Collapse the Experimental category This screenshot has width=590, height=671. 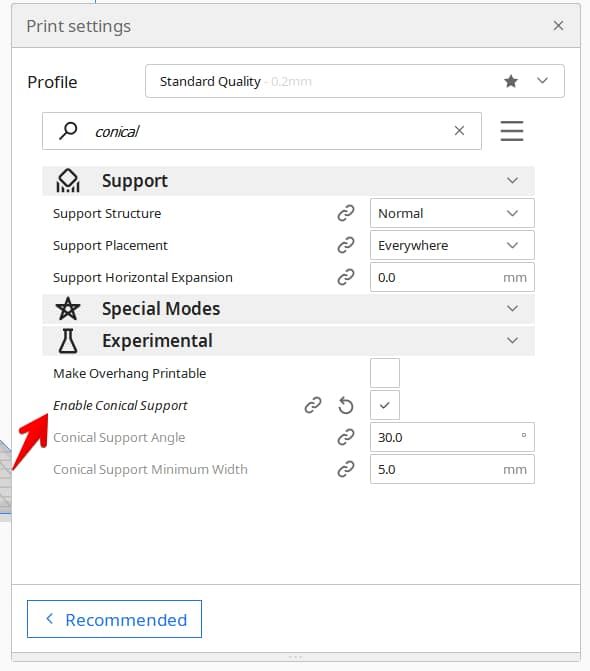[x=288, y=341]
